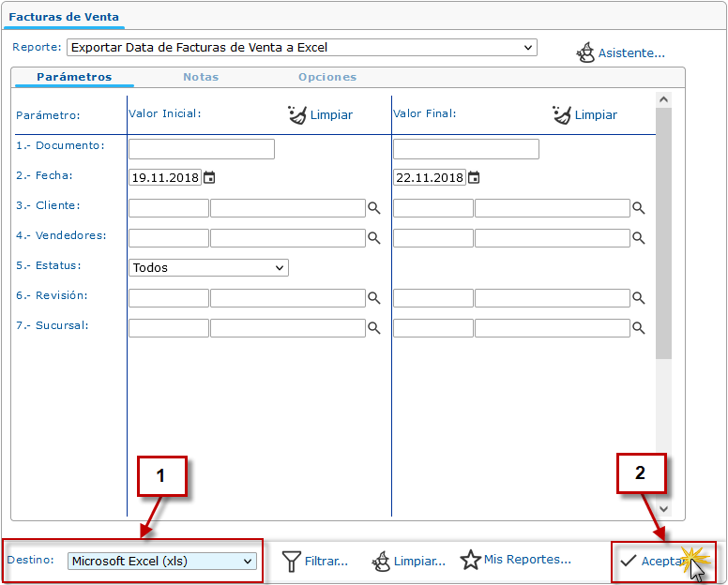The width and height of the screenshot is (728, 585).
Task: Focus final Vendedores name field
Action: 553,238
